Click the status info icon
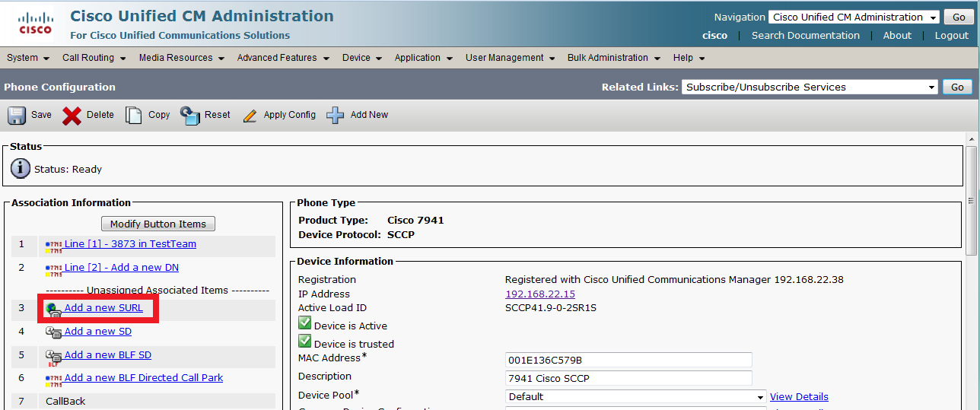 point(21,169)
